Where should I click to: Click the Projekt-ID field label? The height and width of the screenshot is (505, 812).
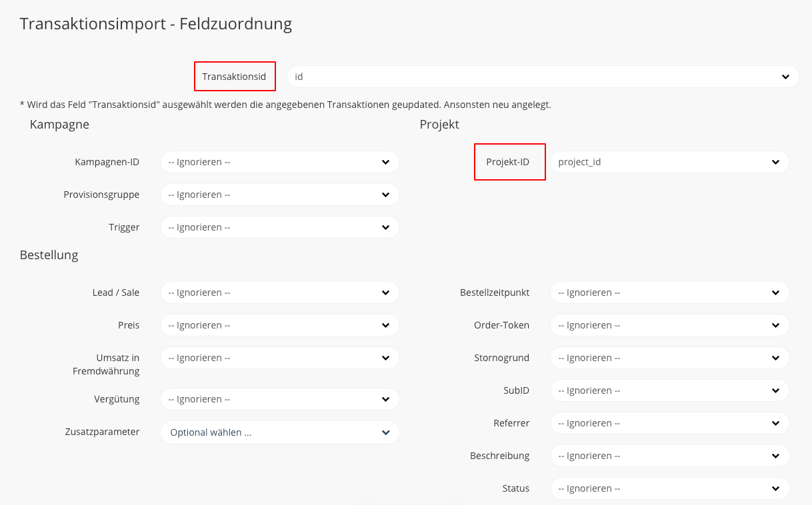507,162
